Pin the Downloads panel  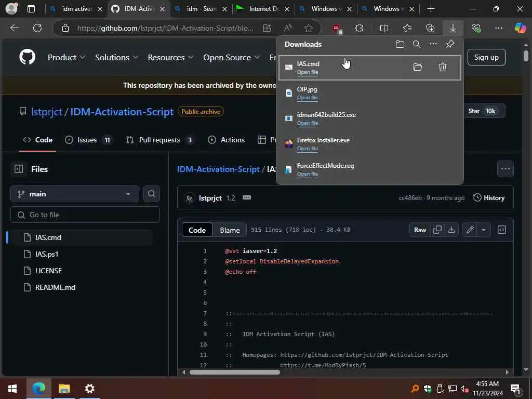pyautogui.click(x=450, y=44)
